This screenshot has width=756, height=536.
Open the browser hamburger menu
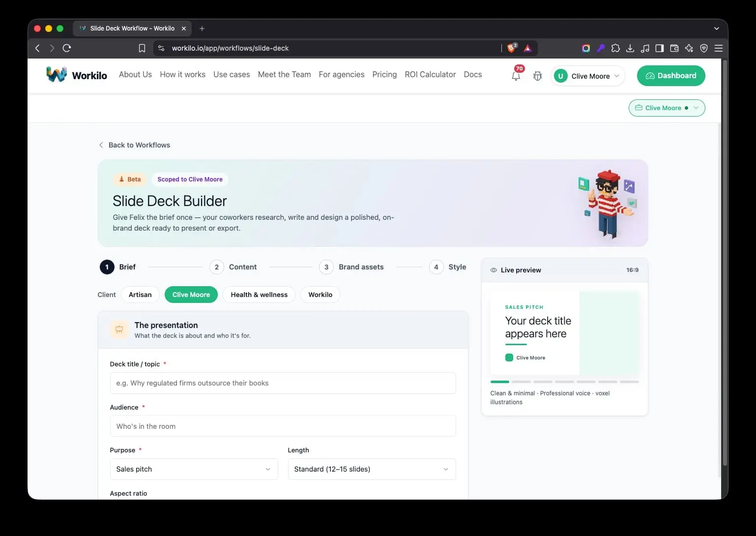point(719,48)
